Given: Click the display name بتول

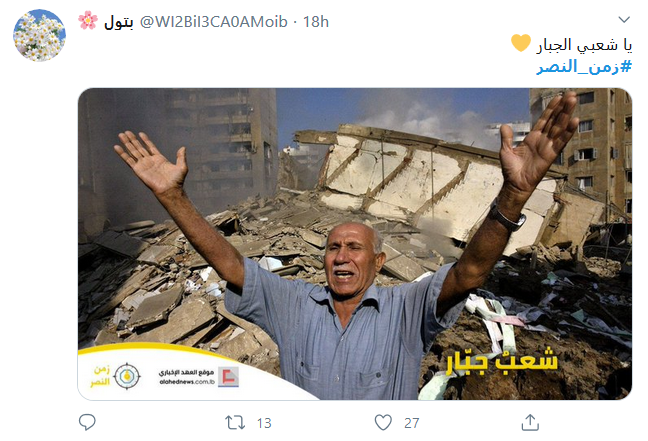Looking at the screenshot, I should tap(119, 22).
